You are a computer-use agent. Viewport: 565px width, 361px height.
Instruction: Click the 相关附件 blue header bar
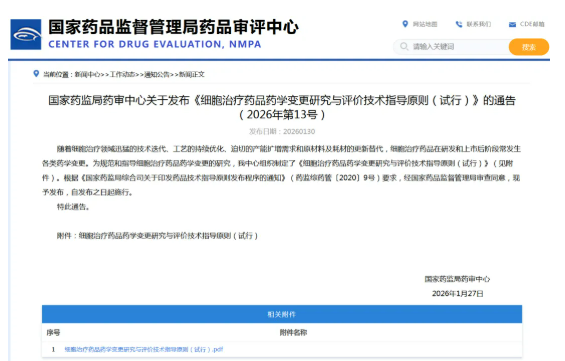coord(282,314)
